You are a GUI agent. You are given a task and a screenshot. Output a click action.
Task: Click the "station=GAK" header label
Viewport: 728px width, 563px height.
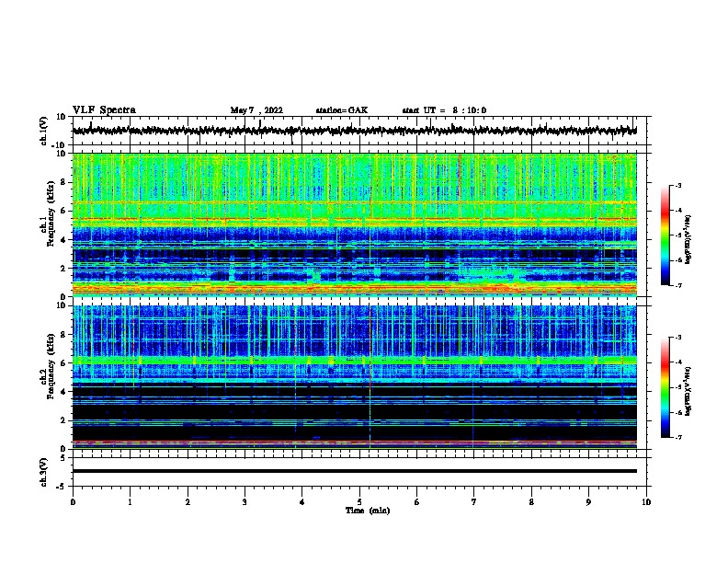(x=342, y=110)
